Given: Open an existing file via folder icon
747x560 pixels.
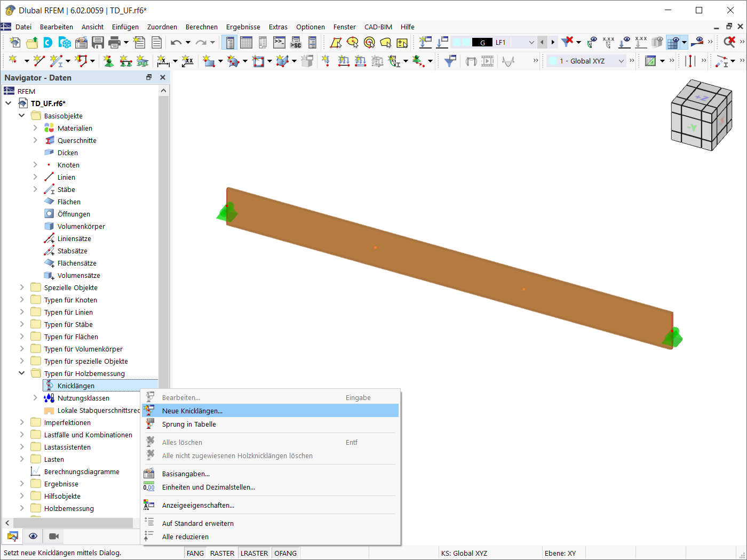Looking at the screenshot, I should (x=32, y=42).
